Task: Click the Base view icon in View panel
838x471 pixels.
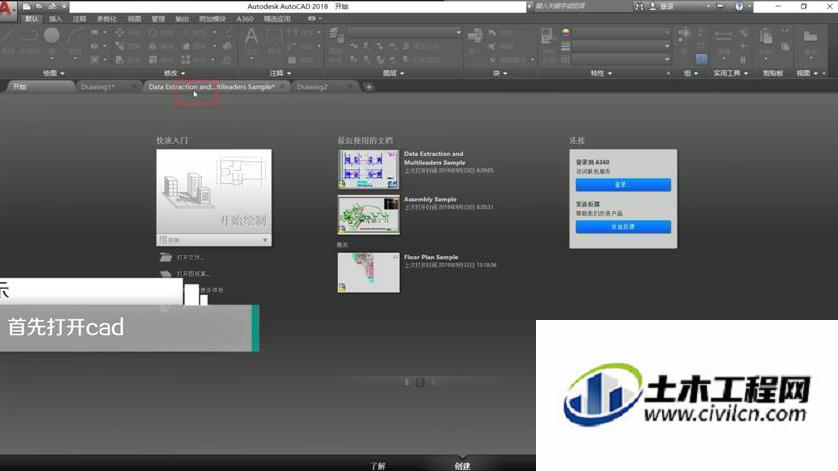Action: pos(810,36)
